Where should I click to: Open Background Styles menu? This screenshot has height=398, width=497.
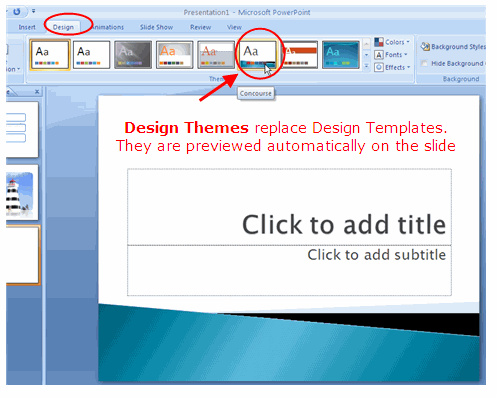tap(453, 47)
